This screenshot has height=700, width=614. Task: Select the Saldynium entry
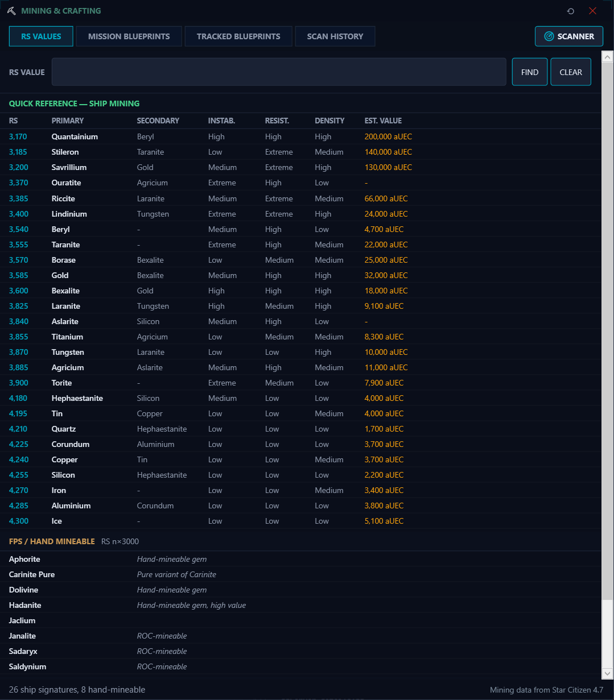[x=28, y=666]
